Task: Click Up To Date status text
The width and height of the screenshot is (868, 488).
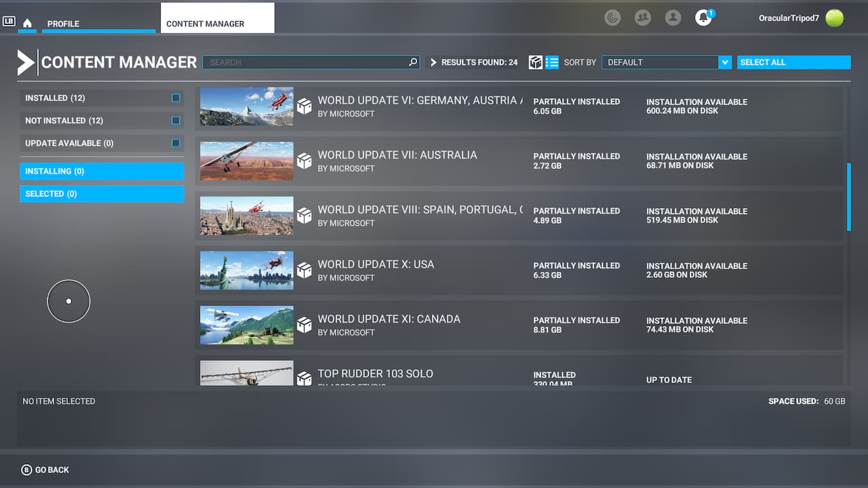Action: tap(669, 380)
